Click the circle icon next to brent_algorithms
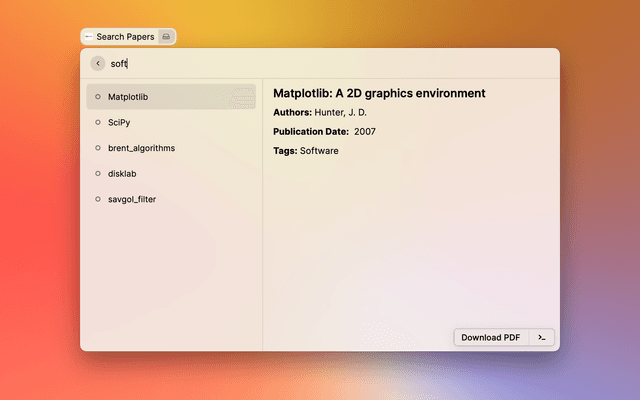Image resolution: width=640 pixels, height=400 pixels. [97, 148]
